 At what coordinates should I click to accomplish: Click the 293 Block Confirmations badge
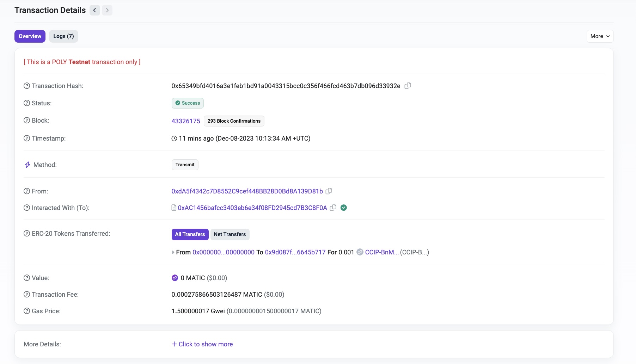pyautogui.click(x=234, y=121)
